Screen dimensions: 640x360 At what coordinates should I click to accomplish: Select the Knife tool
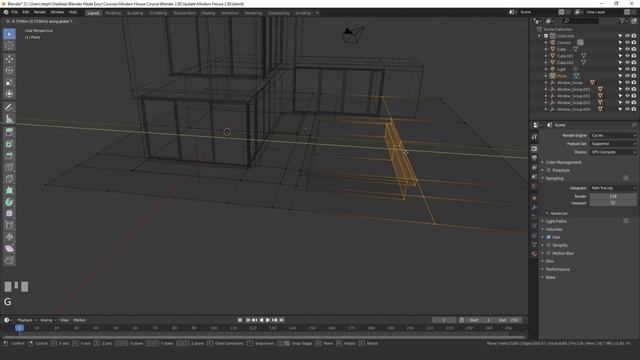coord(9,179)
